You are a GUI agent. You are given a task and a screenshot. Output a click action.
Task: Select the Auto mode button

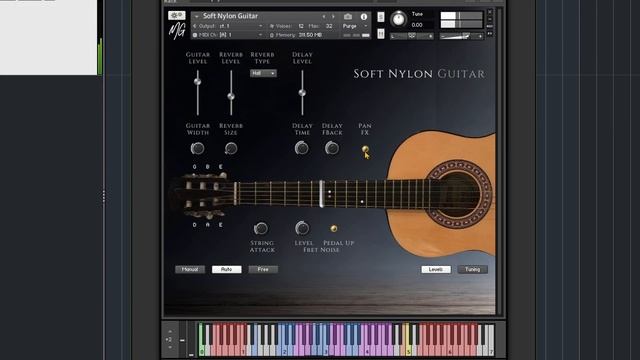point(227,269)
